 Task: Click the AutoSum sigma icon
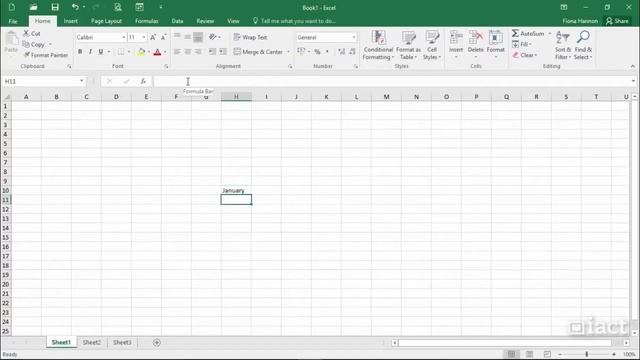point(516,33)
